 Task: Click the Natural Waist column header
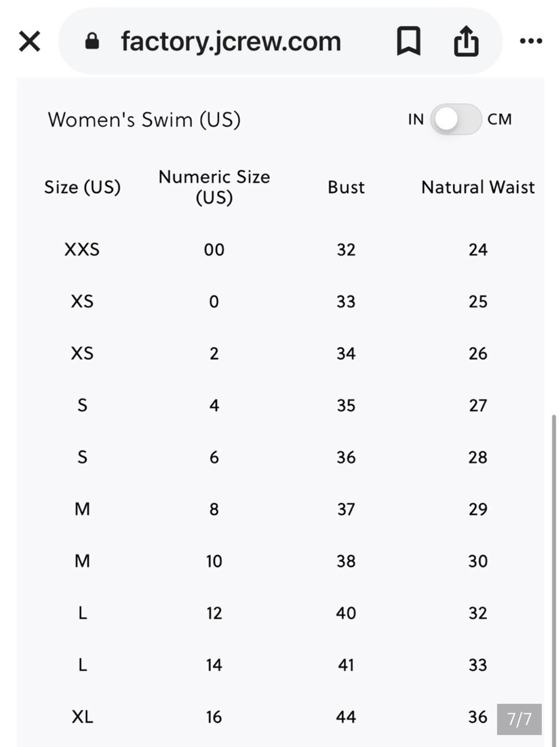pos(478,187)
